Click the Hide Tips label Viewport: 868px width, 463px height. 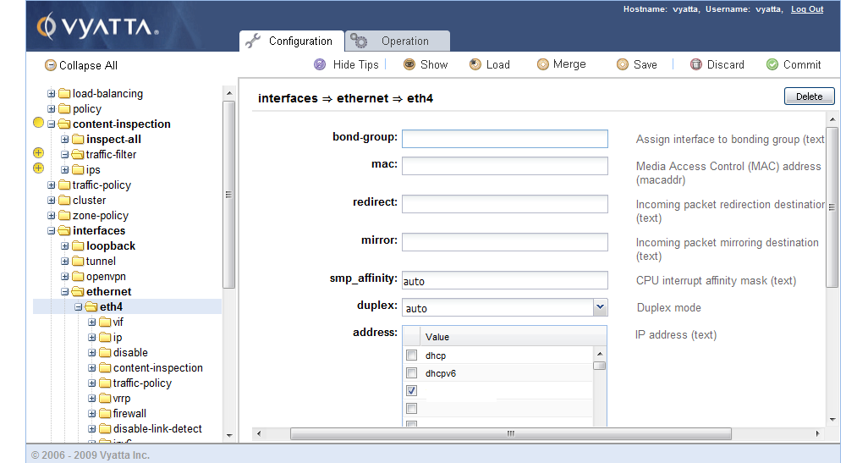click(x=356, y=64)
